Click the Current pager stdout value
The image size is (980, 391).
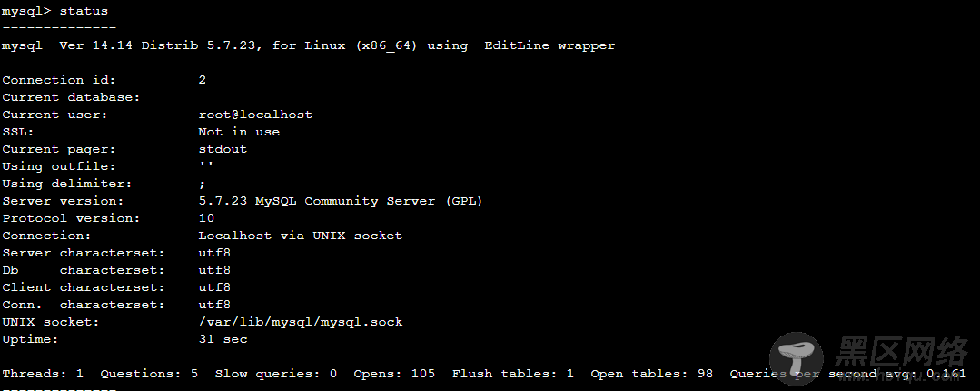click(x=223, y=149)
